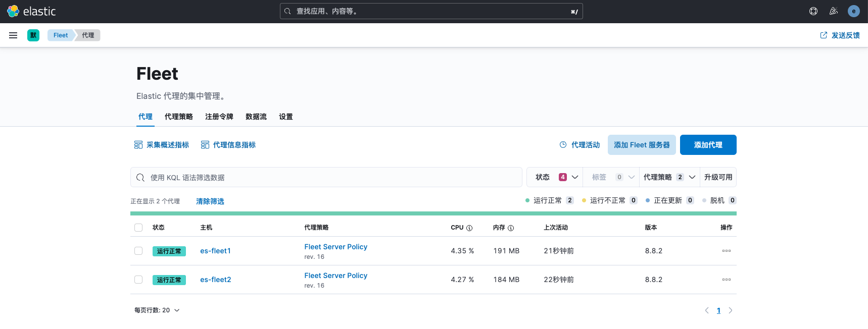The image size is (868, 329).
Task: Open Fleet Server Policy link for es-fleet1
Action: click(336, 247)
